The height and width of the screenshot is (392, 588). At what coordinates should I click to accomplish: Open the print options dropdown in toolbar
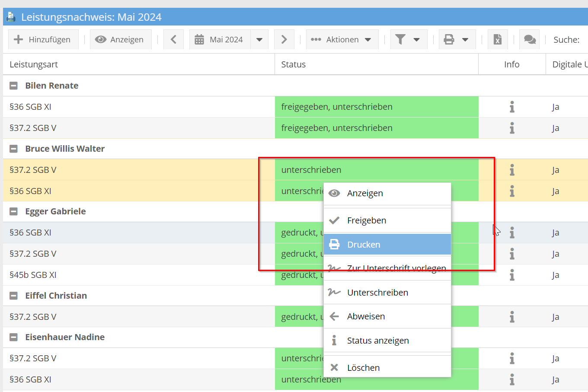click(457, 40)
